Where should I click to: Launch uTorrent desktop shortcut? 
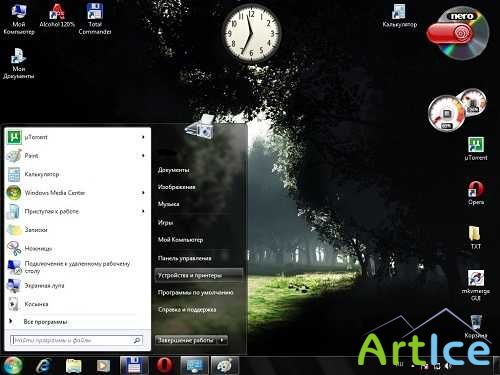(x=476, y=149)
